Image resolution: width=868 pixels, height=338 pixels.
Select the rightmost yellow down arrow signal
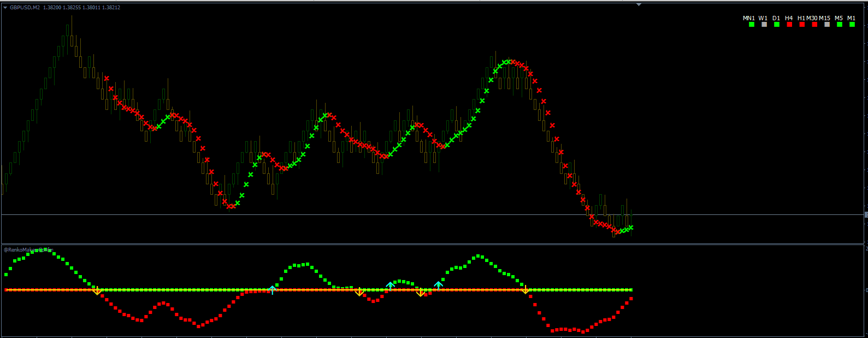[x=525, y=290]
